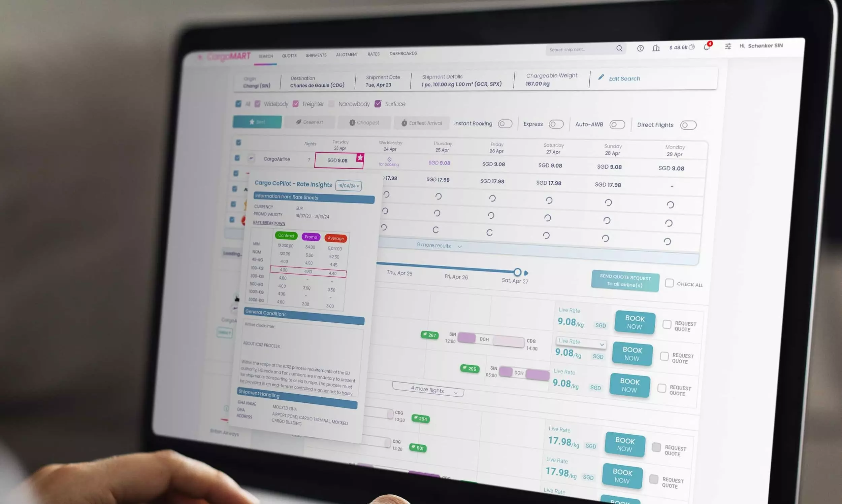Drag the date range slider to Apr 27
This screenshot has width=842, height=504.
516,272
